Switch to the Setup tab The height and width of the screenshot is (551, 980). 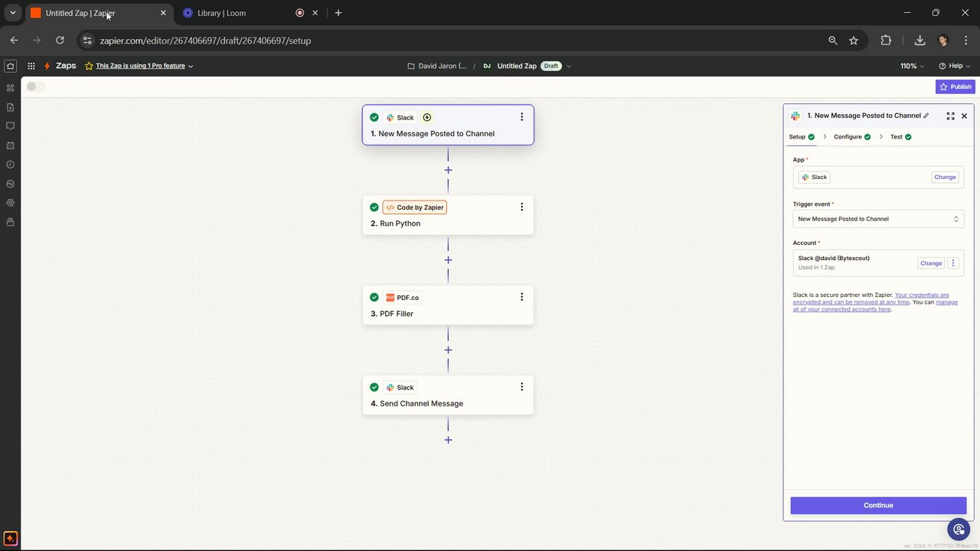pyautogui.click(x=802, y=137)
